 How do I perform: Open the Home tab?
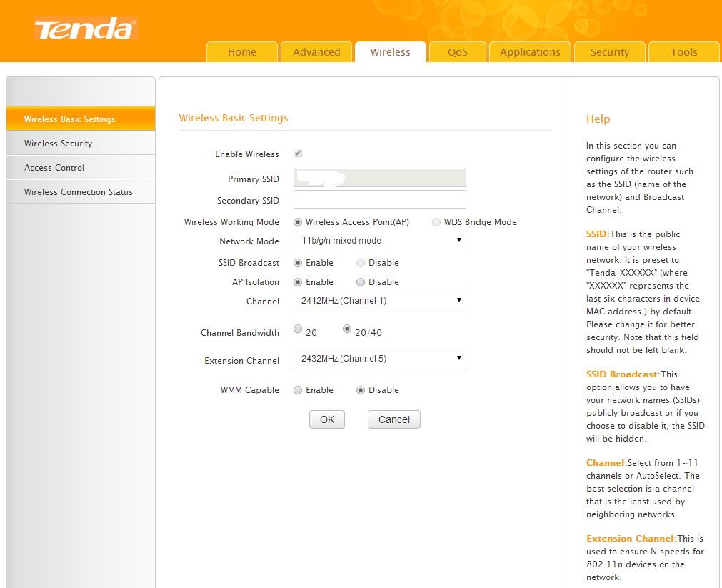click(x=242, y=51)
